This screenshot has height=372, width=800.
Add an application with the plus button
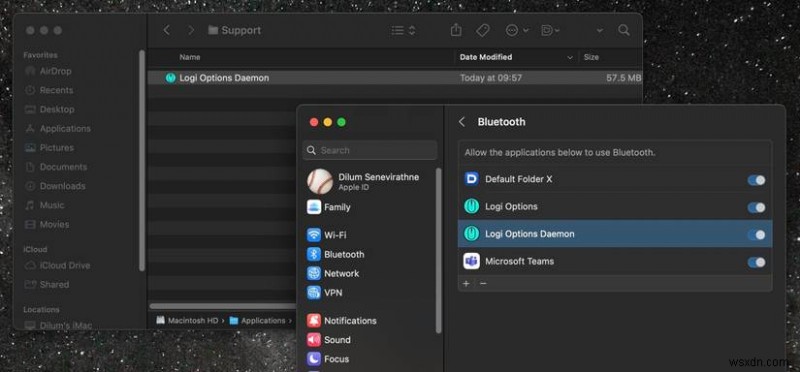click(x=466, y=283)
